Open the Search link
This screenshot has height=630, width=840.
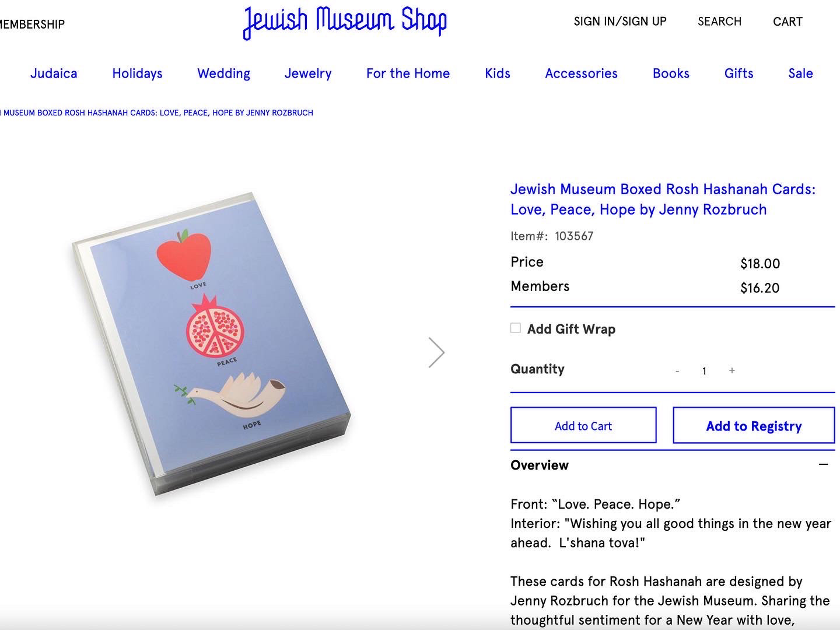coord(719,22)
